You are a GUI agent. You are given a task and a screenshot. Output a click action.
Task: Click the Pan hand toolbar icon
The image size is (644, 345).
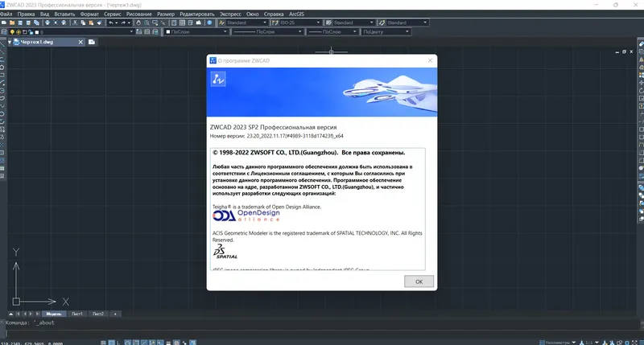(x=138, y=23)
